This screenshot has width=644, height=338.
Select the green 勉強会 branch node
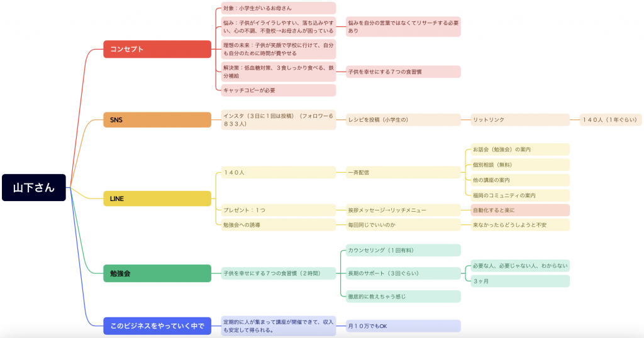157,273
